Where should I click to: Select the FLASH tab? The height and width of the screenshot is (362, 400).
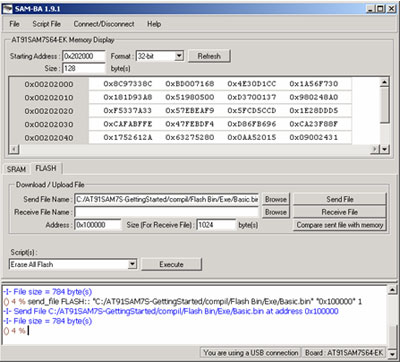[x=46, y=168]
